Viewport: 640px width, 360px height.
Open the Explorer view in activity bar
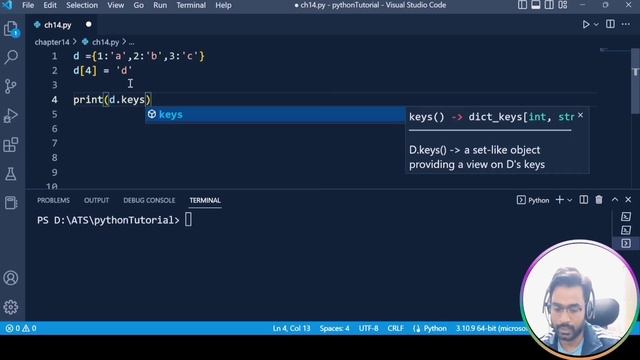coord(11,29)
